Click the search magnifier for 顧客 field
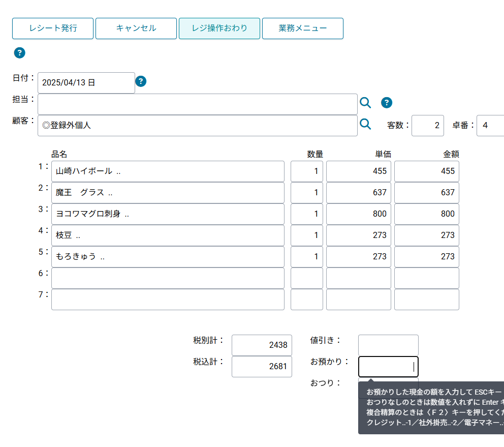Screen dimensions: 504x447 [x=365, y=125]
